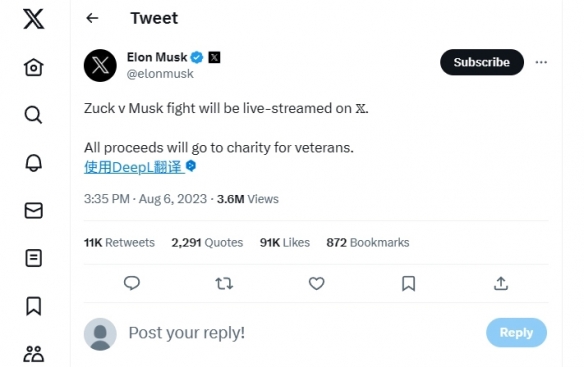Screen dimensions: 584x367
Task: Open the Explore search icon
Action: pos(34,115)
